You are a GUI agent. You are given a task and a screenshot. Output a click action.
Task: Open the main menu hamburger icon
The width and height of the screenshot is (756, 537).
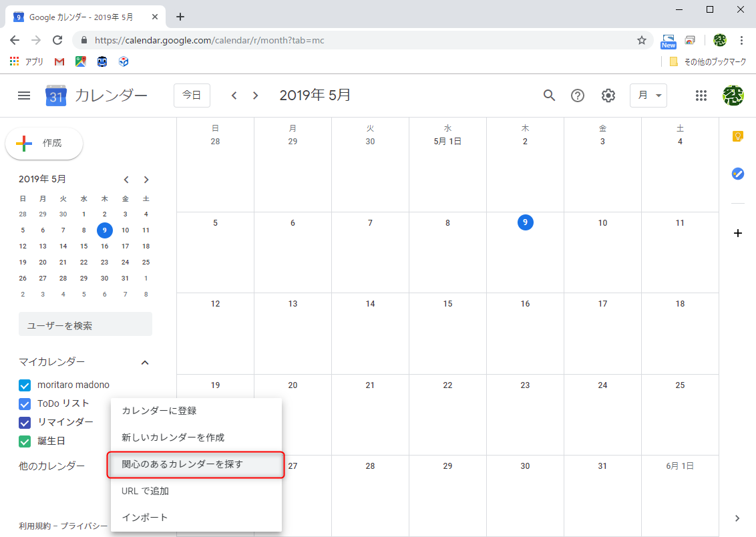(x=24, y=96)
